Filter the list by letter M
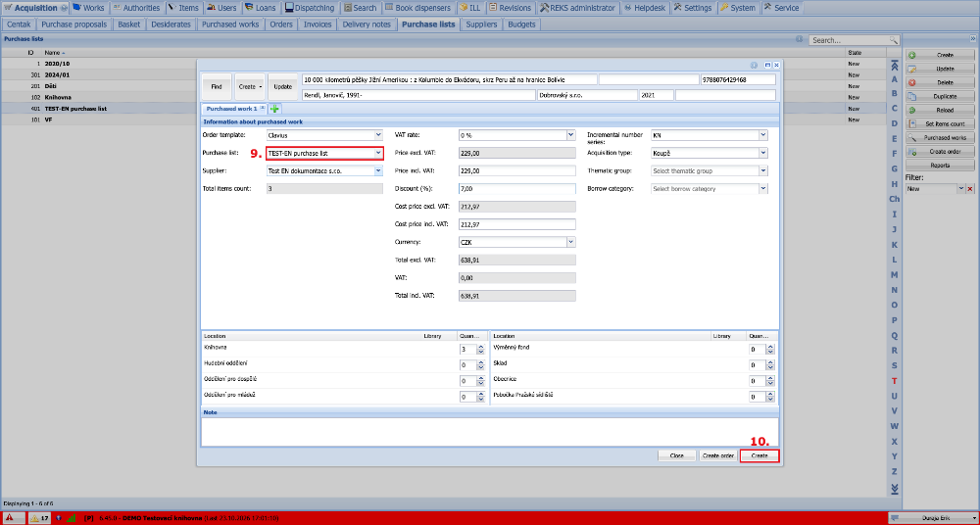This screenshot has height=525, width=980. pos(895,274)
